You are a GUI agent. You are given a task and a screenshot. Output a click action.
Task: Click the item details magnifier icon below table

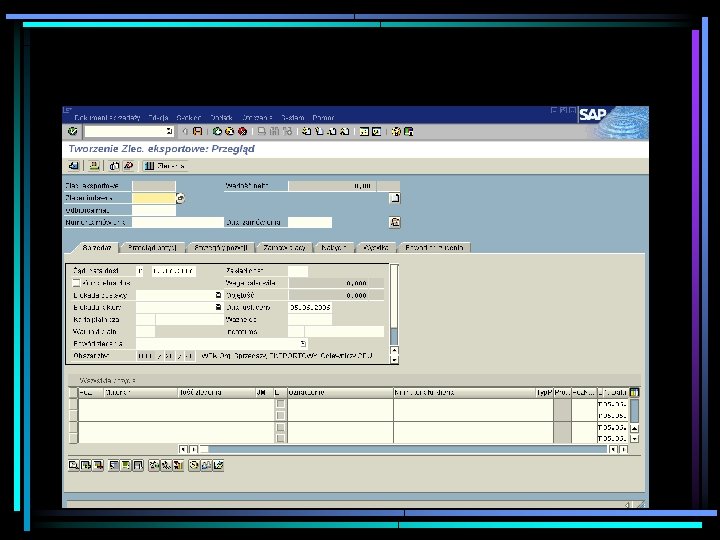point(73,466)
